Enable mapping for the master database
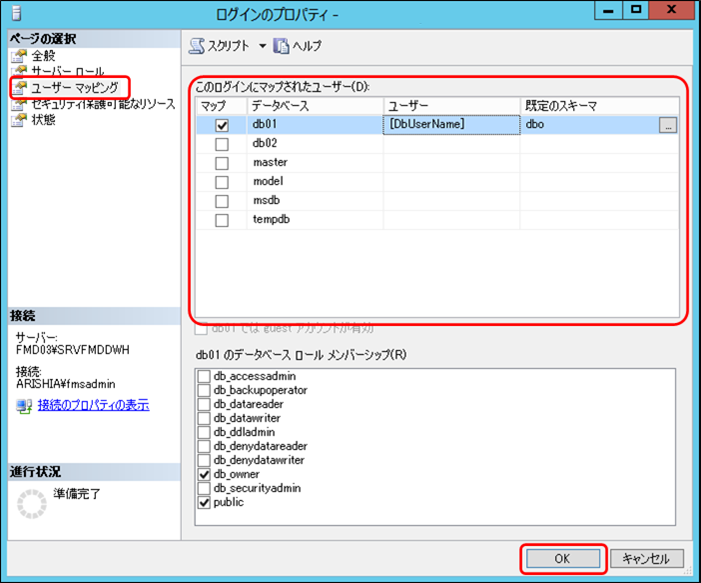Screen dimensions: 701x583 click(x=221, y=163)
